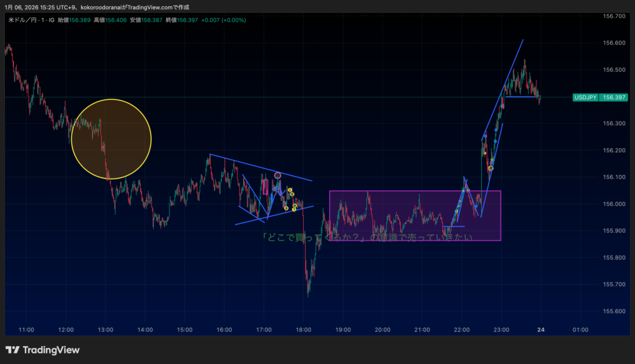Image resolution: width=635 pixels, height=364 pixels.
Task: Select the large yellow circle annotation
Action: (x=111, y=139)
